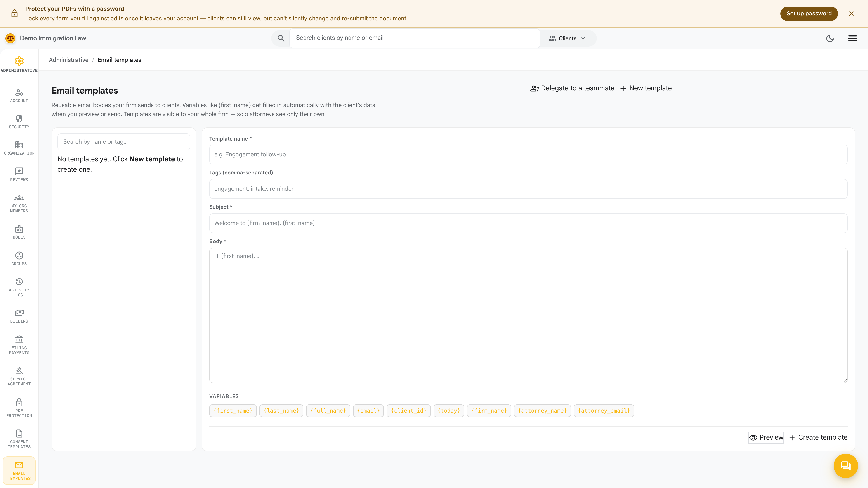Screen dimensions: 868x488
Task: Insert {first_name} variable chip
Action: [x=233, y=411]
